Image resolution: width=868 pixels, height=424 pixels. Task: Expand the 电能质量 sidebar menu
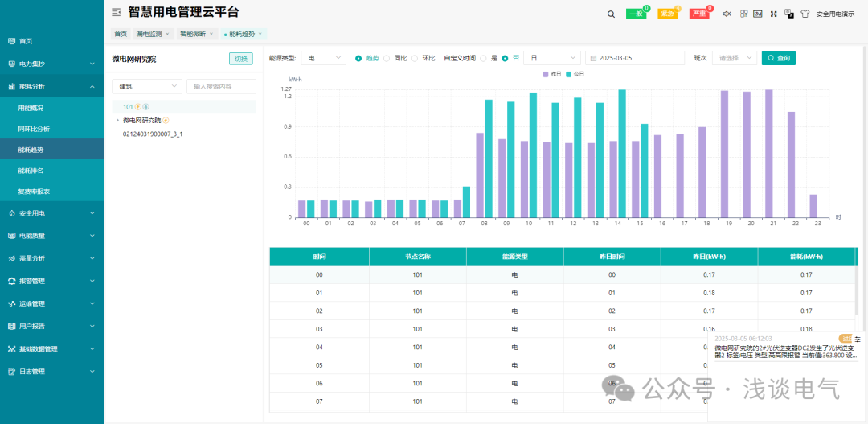[51, 236]
